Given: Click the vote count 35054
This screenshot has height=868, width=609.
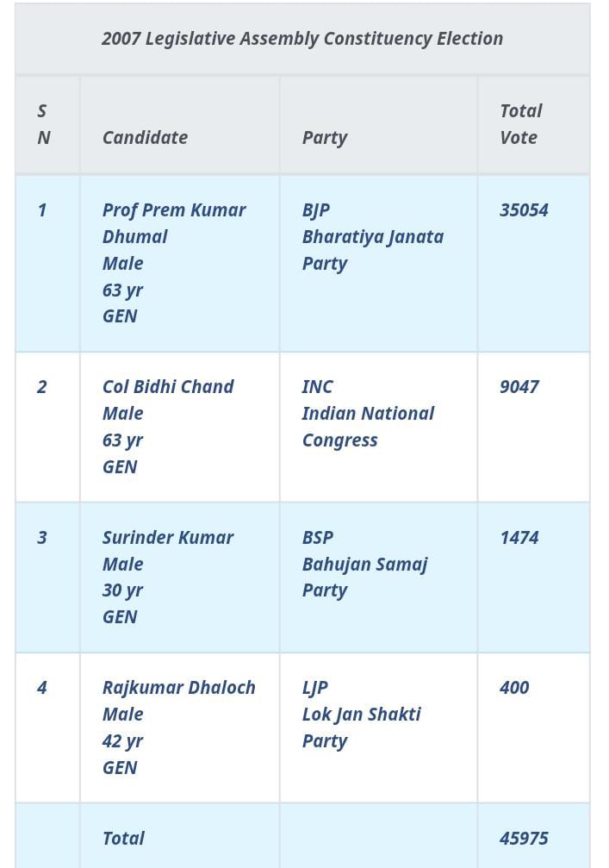Looking at the screenshot, I should click(x=524, y=210).
